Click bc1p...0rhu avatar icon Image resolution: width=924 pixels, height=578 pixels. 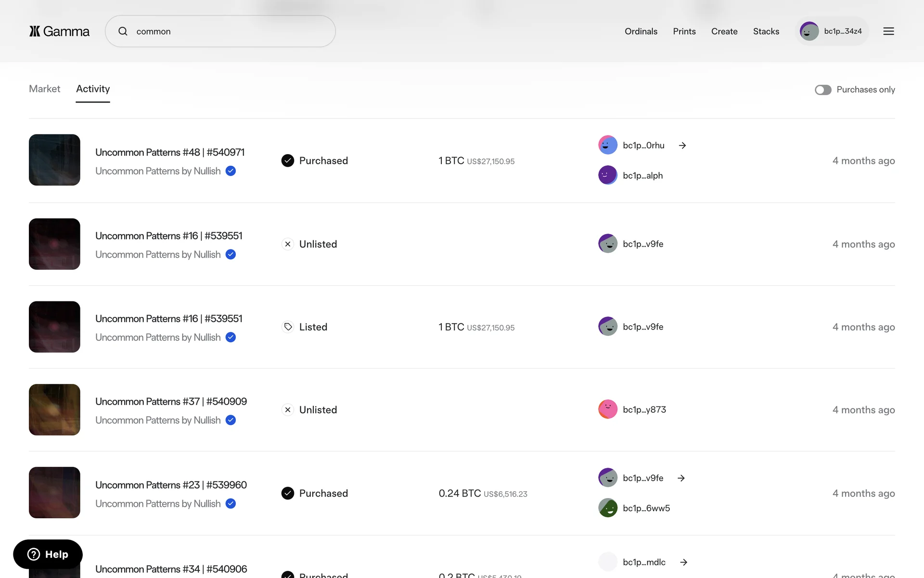tap(608, 145)
